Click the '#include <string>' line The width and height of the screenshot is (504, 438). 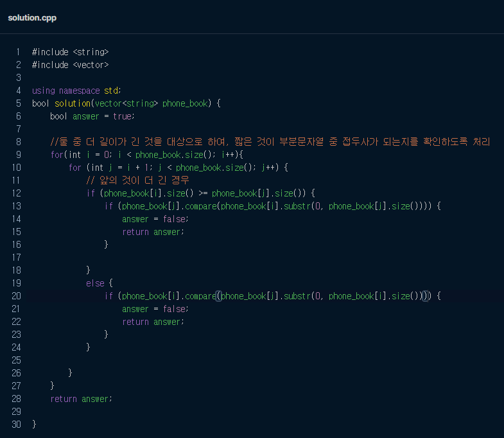[x=71, y=52]
